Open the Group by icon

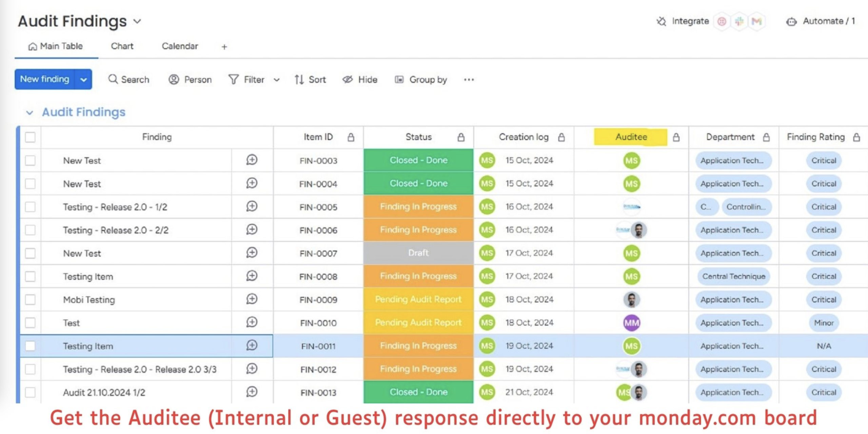pyautogui.click(x=399, y=79)
